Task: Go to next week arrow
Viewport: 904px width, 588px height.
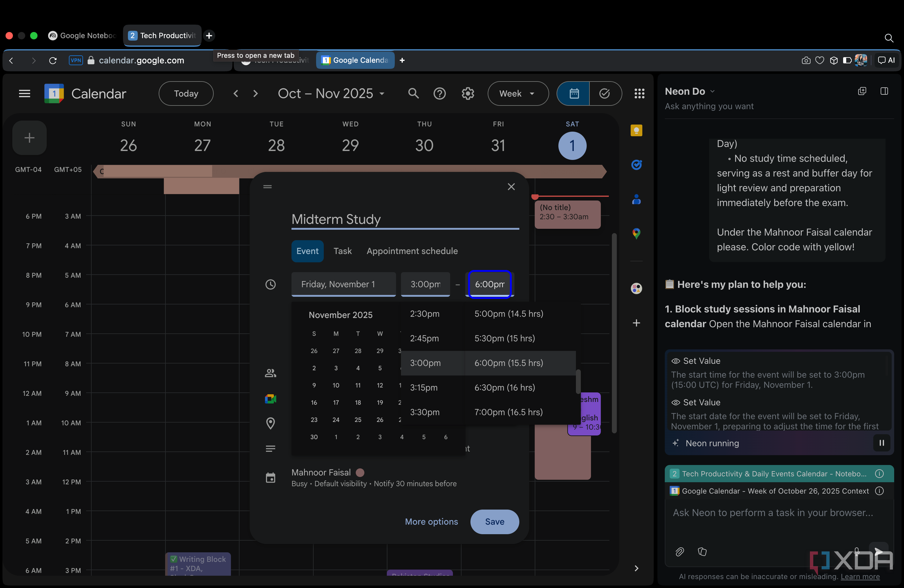Action: pos(255,93)
